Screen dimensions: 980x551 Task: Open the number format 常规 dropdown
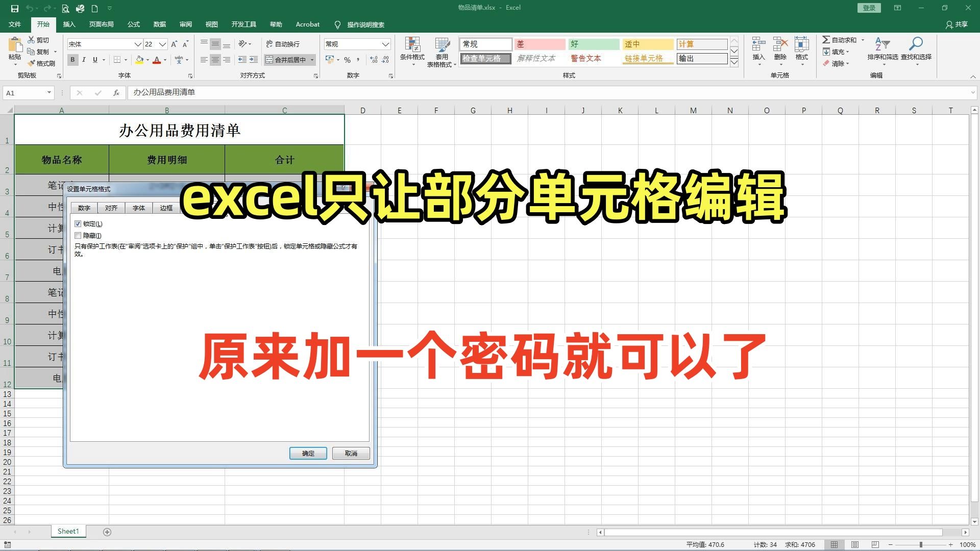(x=385, y=44)
